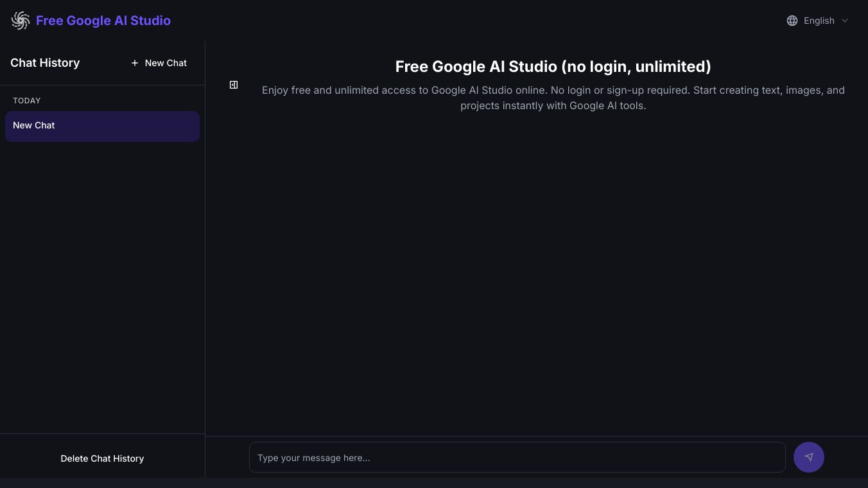Click the word English in language selector
The height and width of the screenshot is (488, 868).
(819, 21)
